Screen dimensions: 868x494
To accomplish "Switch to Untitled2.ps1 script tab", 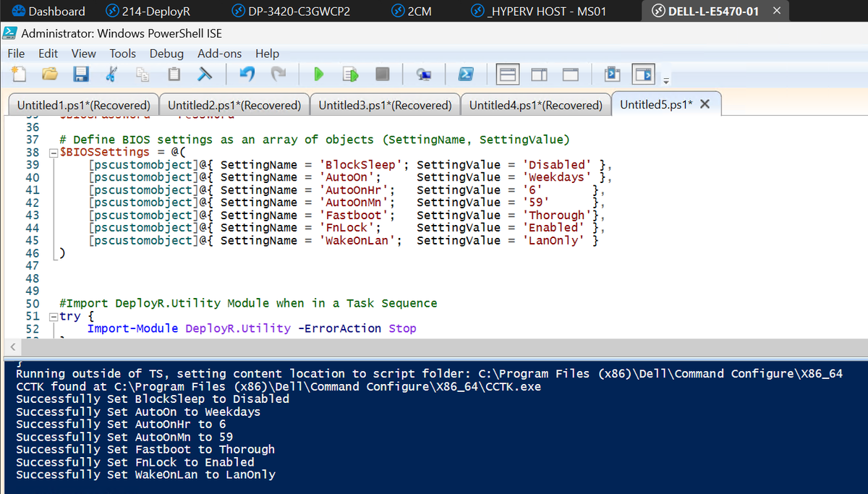I will [234, 105].
